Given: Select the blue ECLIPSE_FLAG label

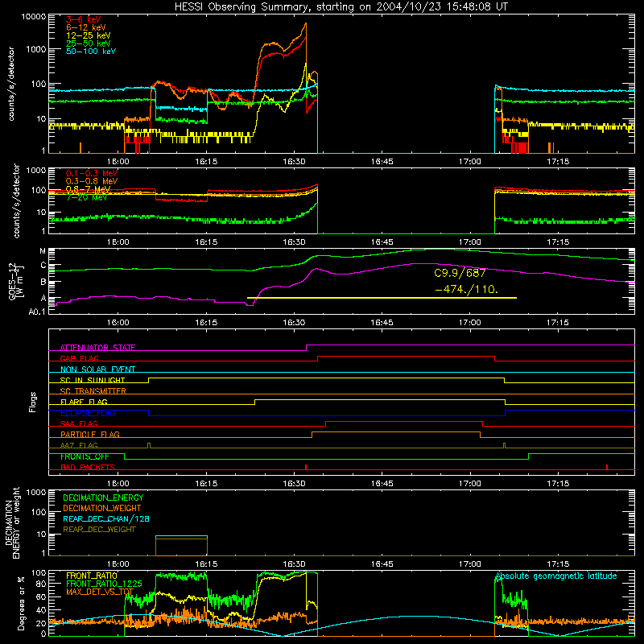Looking at the screenshot, I should [88, 413].
